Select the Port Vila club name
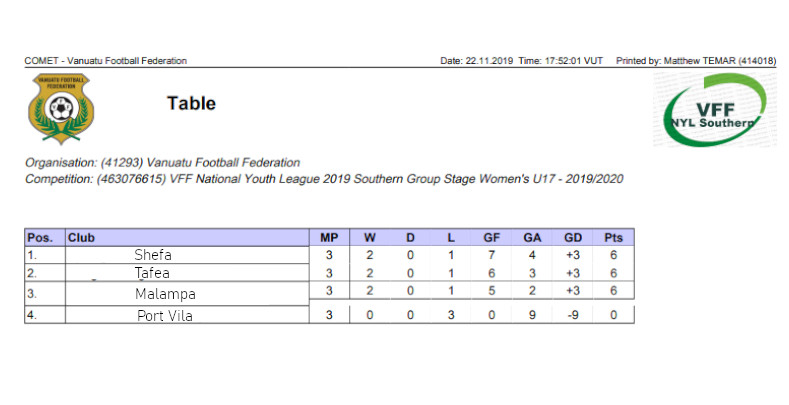The image size is (789, 405). [165, 316]
